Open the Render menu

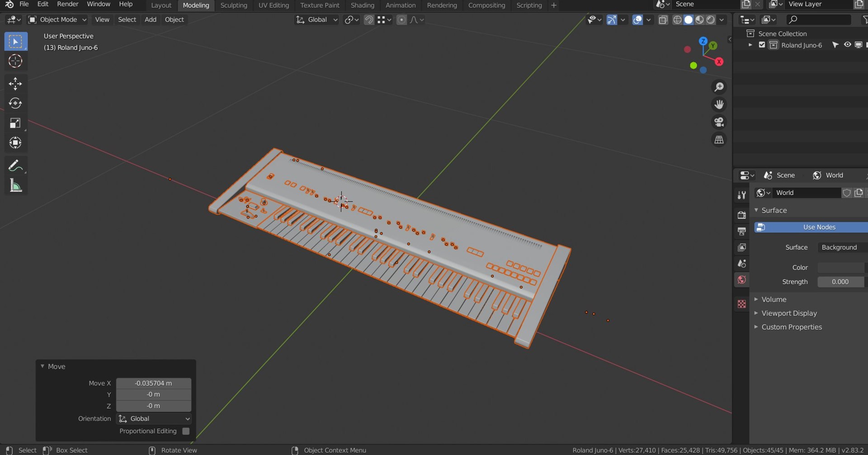click(x=68, y=4)
